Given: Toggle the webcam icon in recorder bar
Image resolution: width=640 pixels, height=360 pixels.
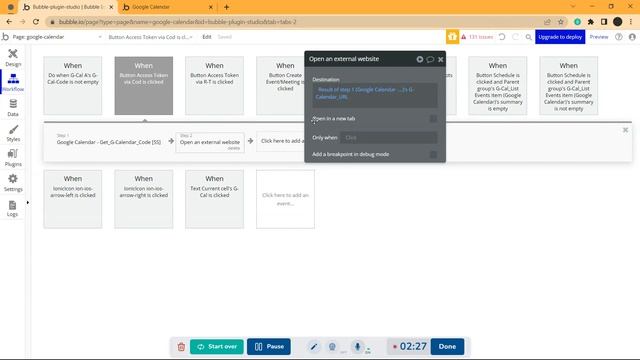Looking at the screenshot, I should coord(332,347).
